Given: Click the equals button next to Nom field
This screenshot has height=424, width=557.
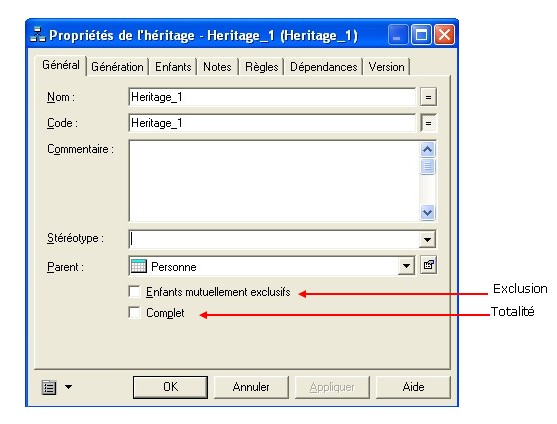Looking at the screenshot, I should (x=428, y=97).
